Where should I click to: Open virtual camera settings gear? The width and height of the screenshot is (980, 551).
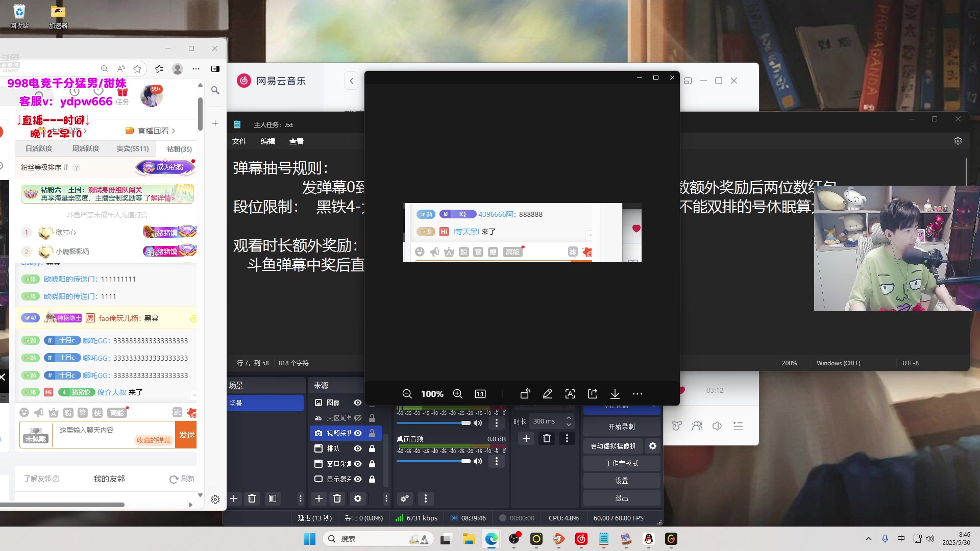653,446
